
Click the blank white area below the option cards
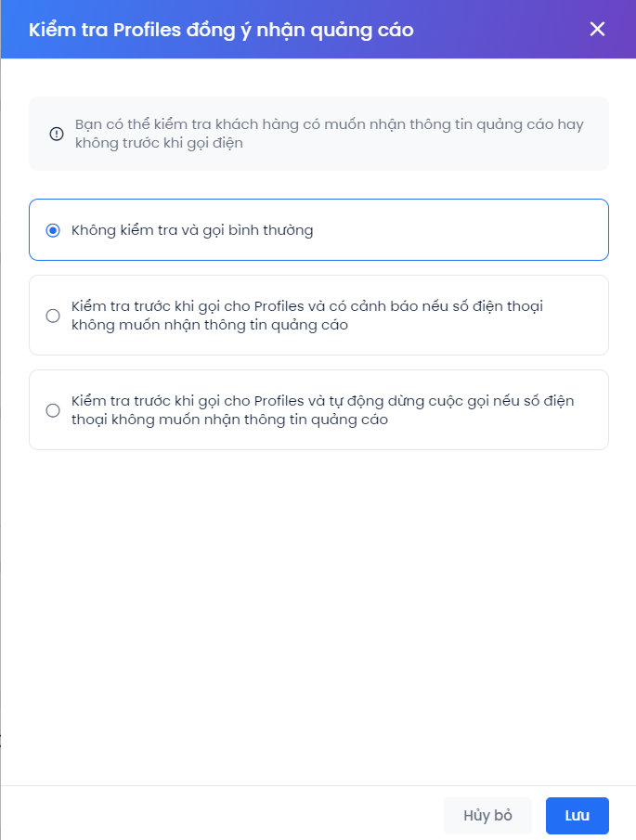pyautogui.click(x=318, y=616)
